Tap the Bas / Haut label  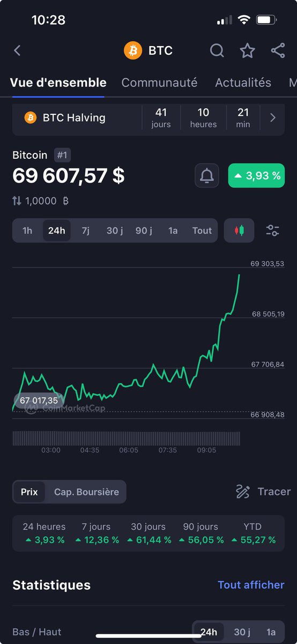click(x=37, y=632)
